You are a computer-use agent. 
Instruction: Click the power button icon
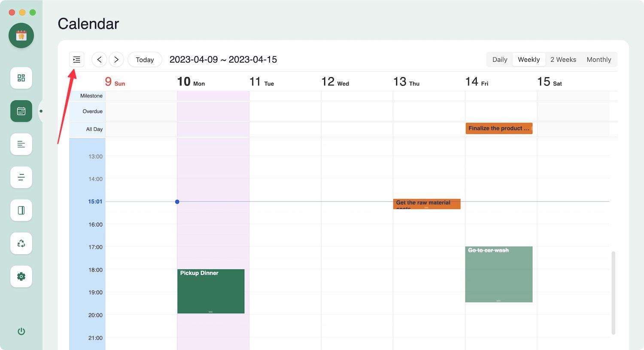[21, 331]
